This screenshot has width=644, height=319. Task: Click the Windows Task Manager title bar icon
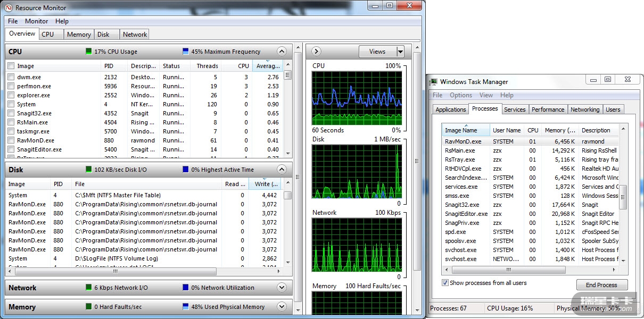click(434, 81)
